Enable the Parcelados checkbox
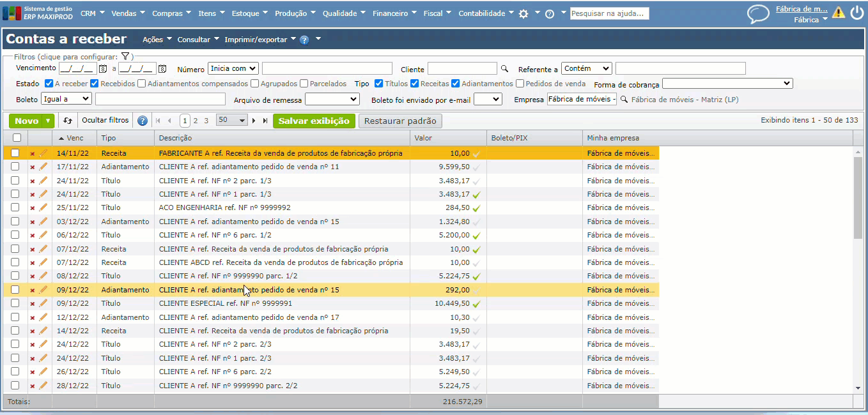 tap(304, 84)
